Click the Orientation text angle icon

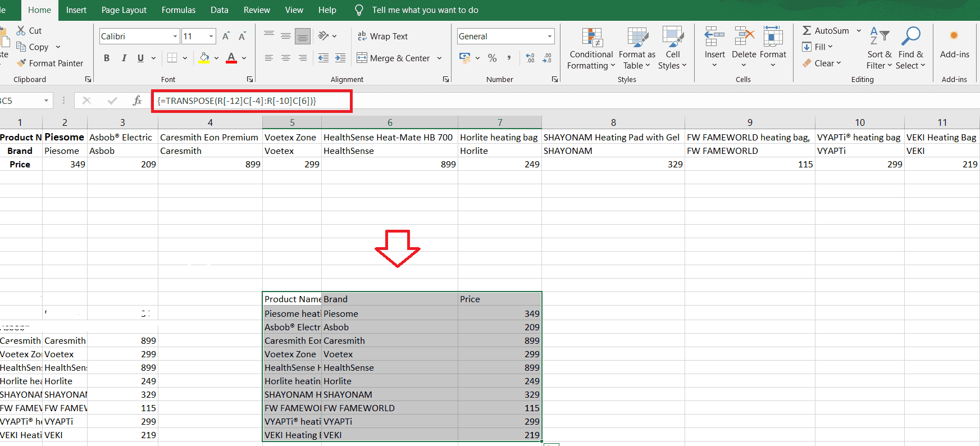point(323,36)
